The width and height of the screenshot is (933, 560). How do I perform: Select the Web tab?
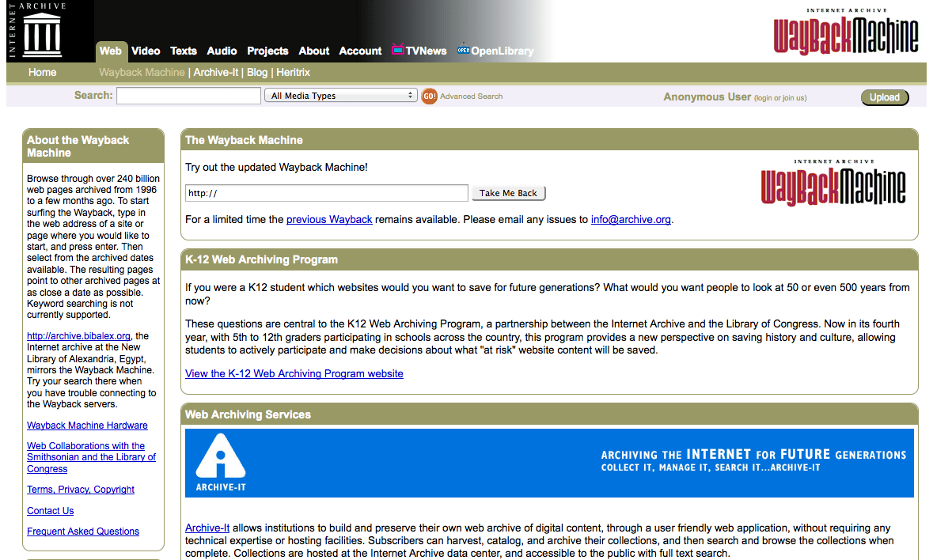[x=110, y=51]
